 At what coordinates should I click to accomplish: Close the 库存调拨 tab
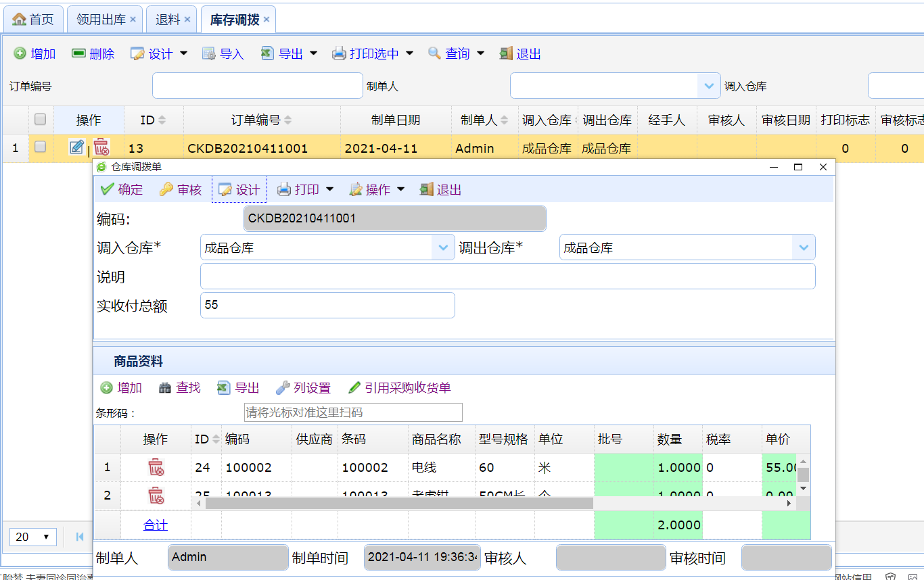point(267,20)
